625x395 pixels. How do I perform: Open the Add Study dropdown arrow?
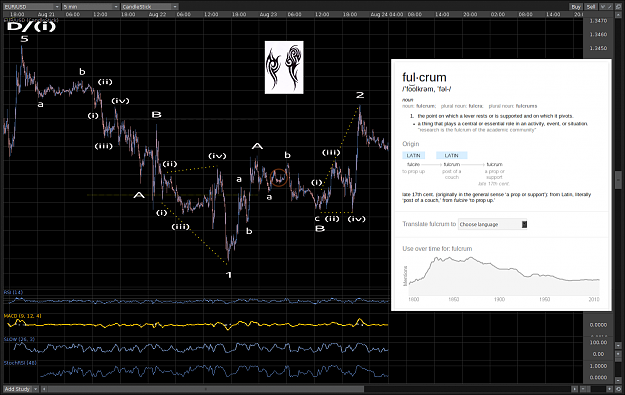click(35, 389)
